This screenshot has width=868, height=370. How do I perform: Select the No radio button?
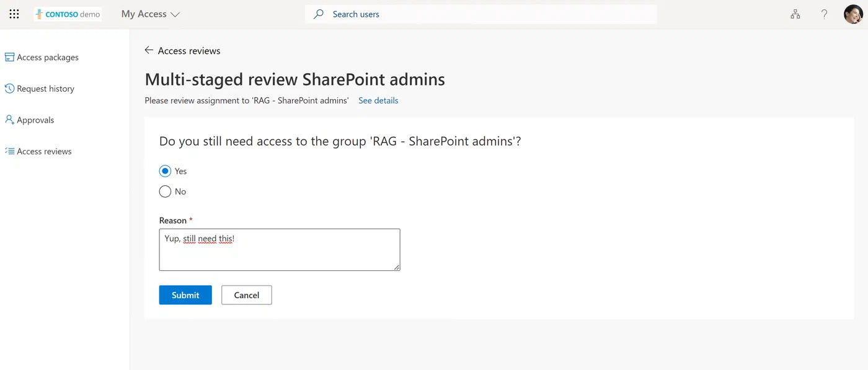click(x=165, y=192)
